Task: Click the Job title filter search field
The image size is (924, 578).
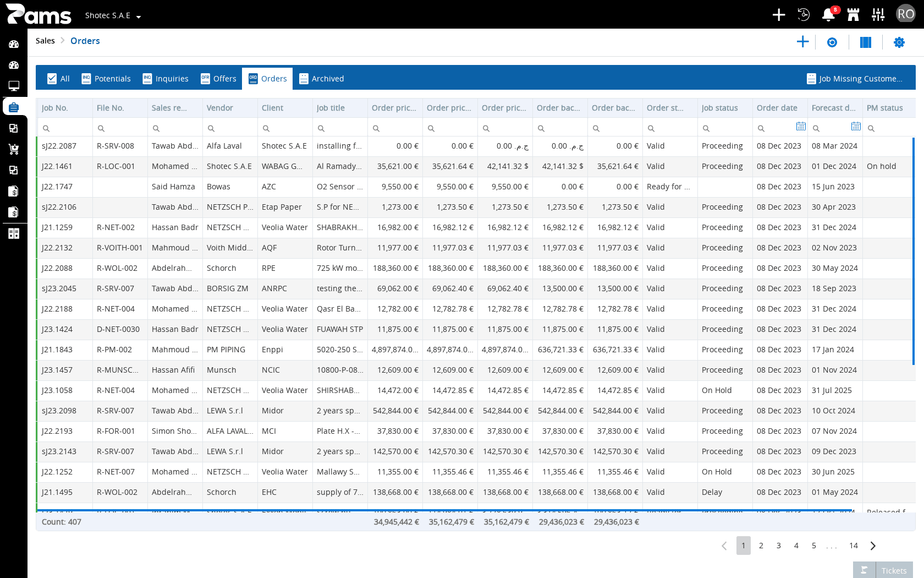Action: 340,128
